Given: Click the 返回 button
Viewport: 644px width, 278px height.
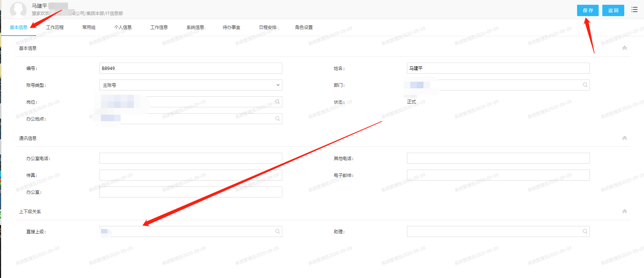Looking at the screenshot, I should 613,10.
